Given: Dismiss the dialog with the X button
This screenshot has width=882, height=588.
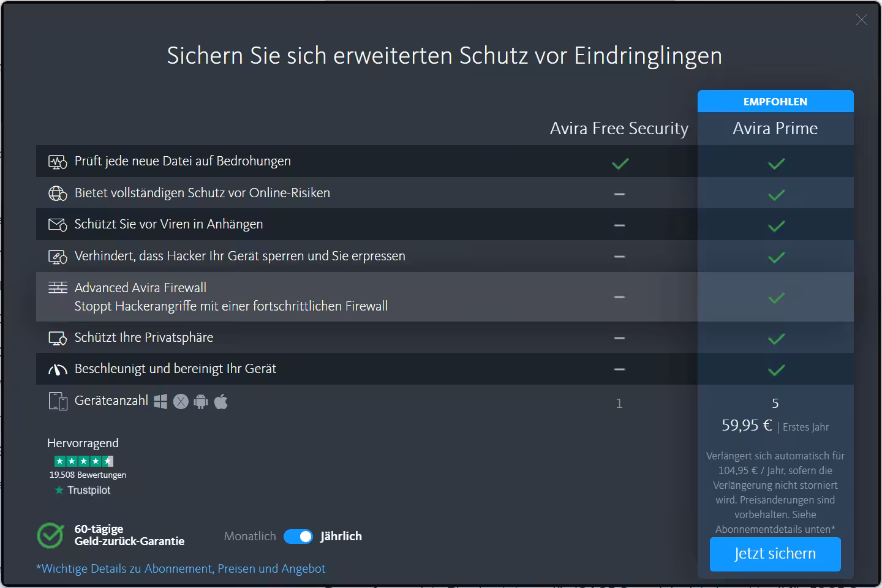Looking at the screenshot, I should point(862,20).
